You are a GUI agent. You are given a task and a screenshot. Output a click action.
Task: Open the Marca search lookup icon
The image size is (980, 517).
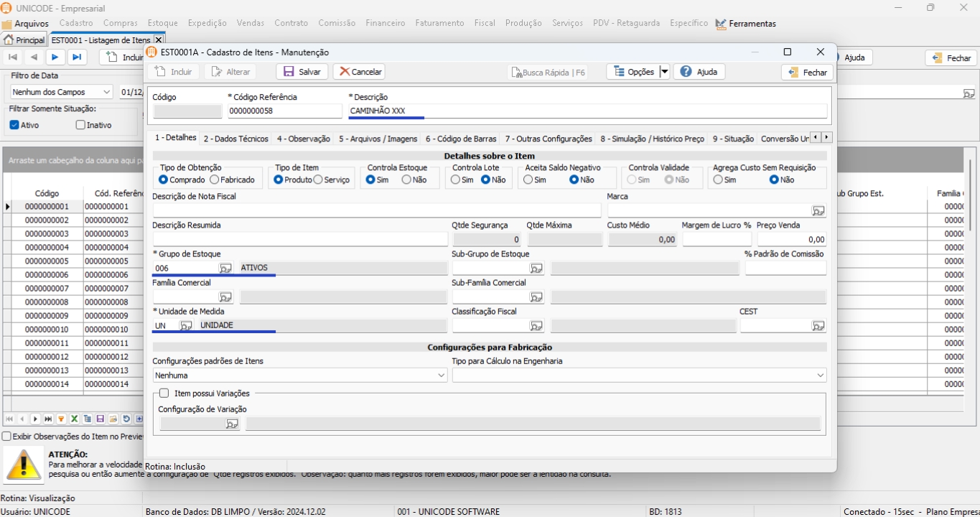click(818, 211)
